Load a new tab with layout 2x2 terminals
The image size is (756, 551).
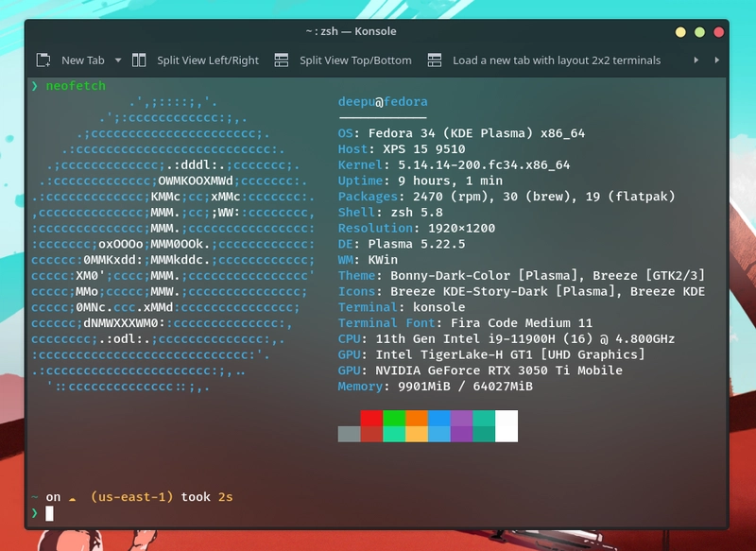coord(557,60)
